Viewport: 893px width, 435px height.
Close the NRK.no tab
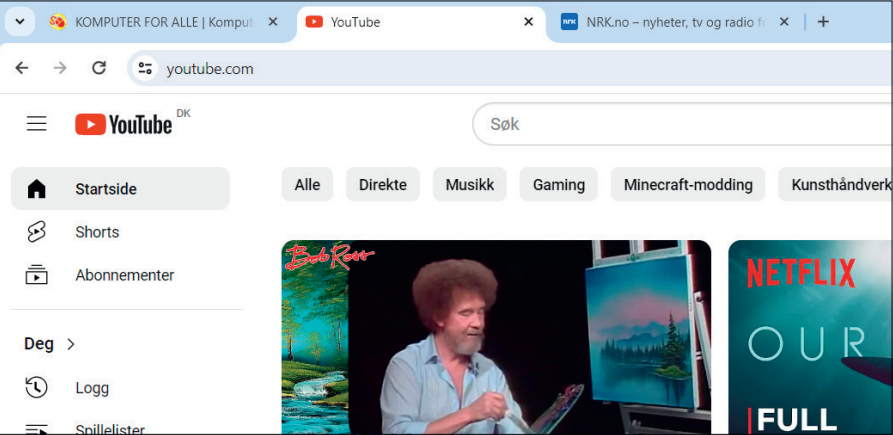784,22
